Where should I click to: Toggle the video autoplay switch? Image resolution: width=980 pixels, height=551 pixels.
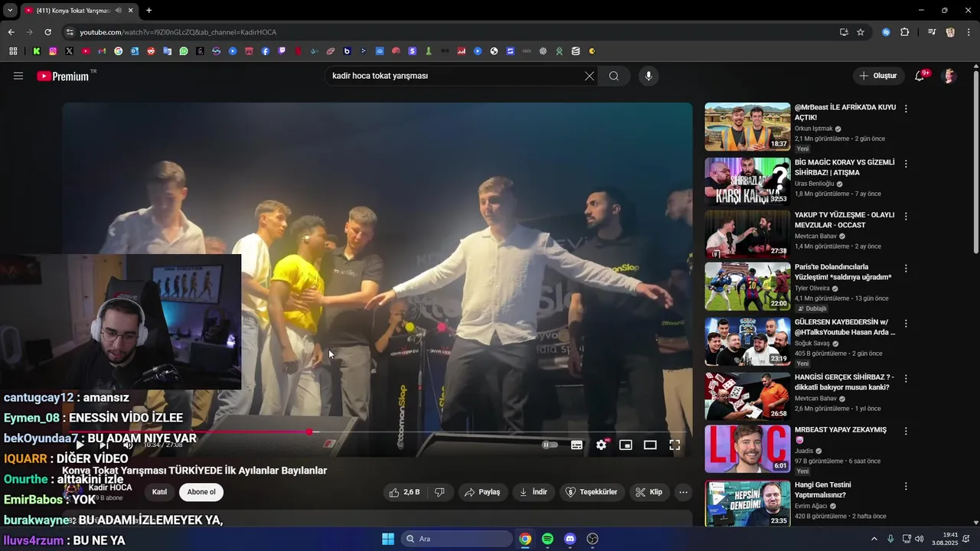[x=550, y=445]
